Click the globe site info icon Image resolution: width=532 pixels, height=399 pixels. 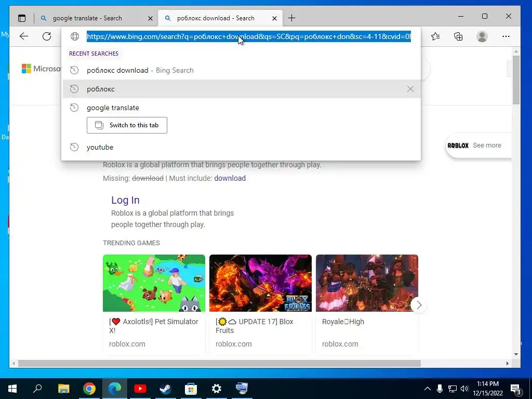(x=75, y=36)
